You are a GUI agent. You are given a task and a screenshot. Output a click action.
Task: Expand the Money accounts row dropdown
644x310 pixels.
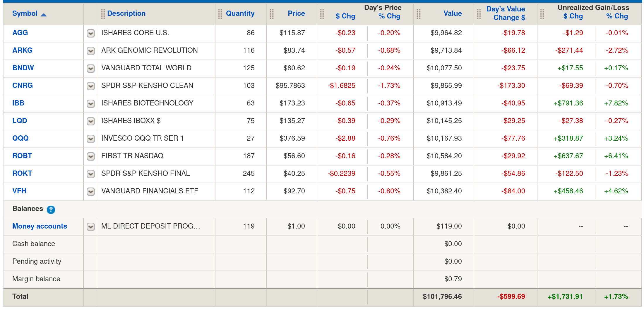point(91,226)
